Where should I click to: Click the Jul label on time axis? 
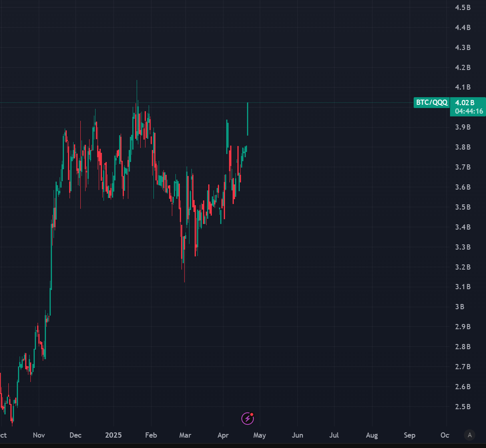(334, 435)
